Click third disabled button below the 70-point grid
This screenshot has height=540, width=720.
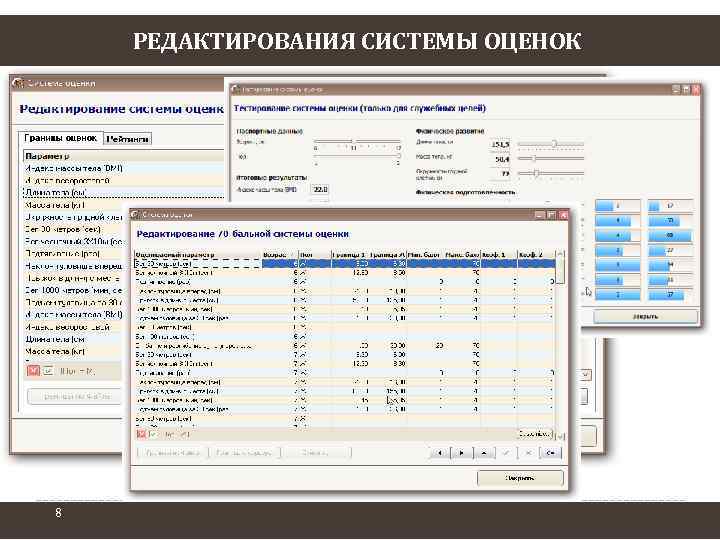click(x=317, y=453)
